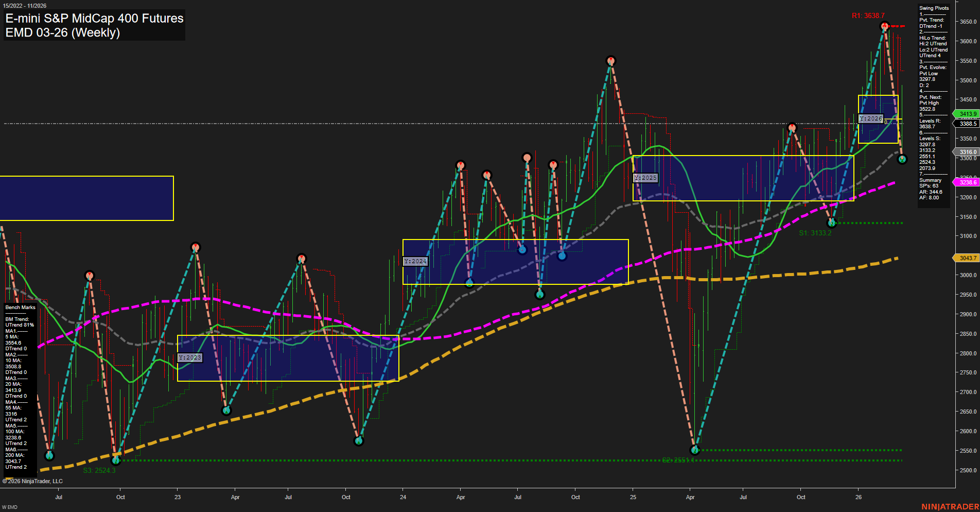980x512 pixels.
Task: Click the swing low pivot marker at S1 3133.2
Action: point(831,223)
